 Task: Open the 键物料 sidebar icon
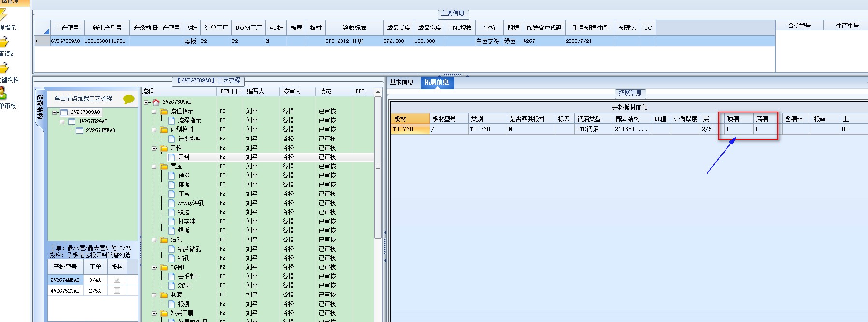click(x=4, y=69)
